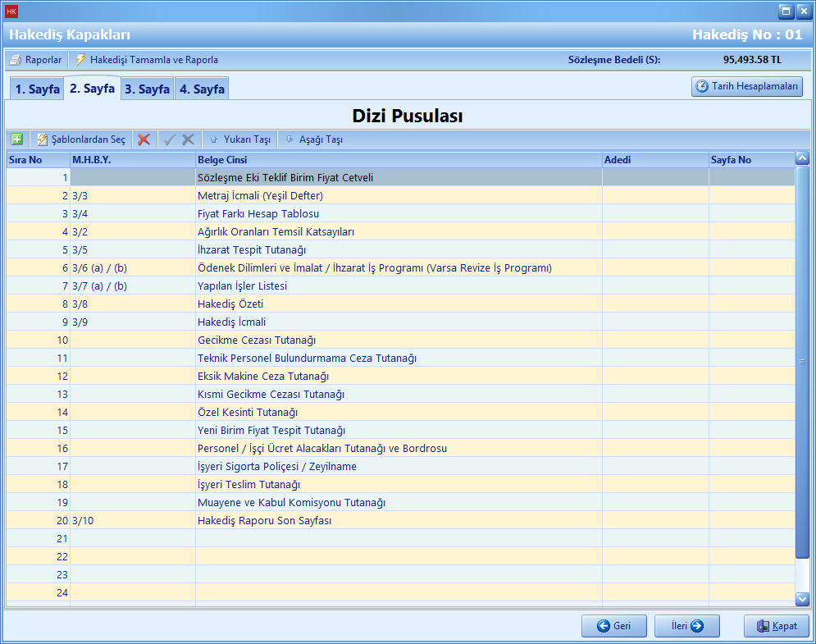Viewport: 816px width, 644px height.
Task: Click the Adedi cell for Metraj İcmali
Action: coord(654,195)
